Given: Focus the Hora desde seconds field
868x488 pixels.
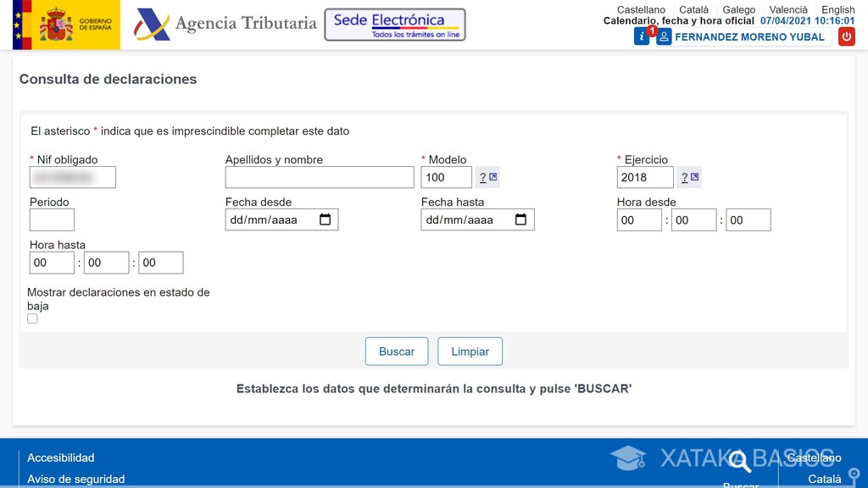Looking at the screenshot, I should pyautogui.click(x=748, y=219).
